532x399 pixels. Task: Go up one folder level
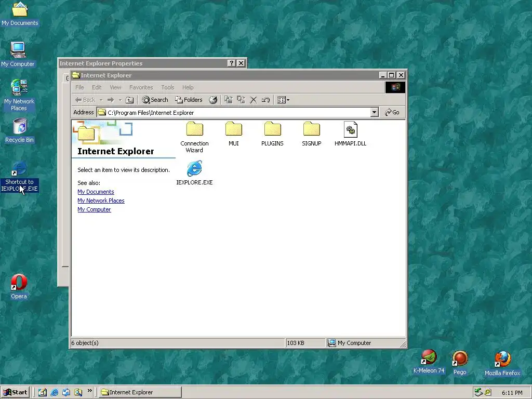pyautogui.click(x=129, y=100)
